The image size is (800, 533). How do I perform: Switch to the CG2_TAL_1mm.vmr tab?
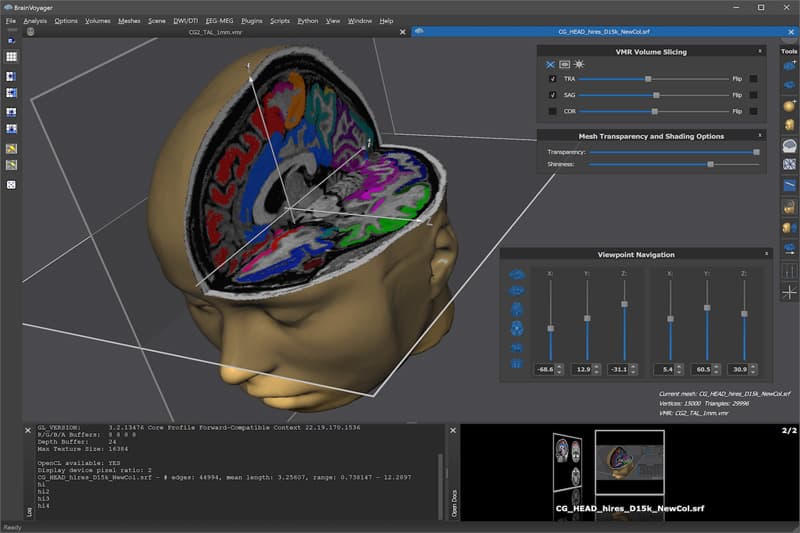click(x=215, y=32)
